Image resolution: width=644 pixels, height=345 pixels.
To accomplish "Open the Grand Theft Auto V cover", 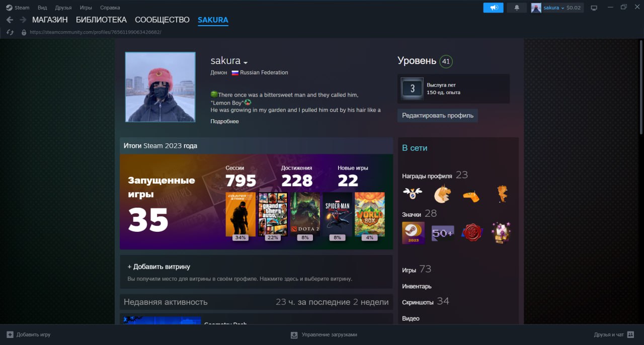I will 273,214.
